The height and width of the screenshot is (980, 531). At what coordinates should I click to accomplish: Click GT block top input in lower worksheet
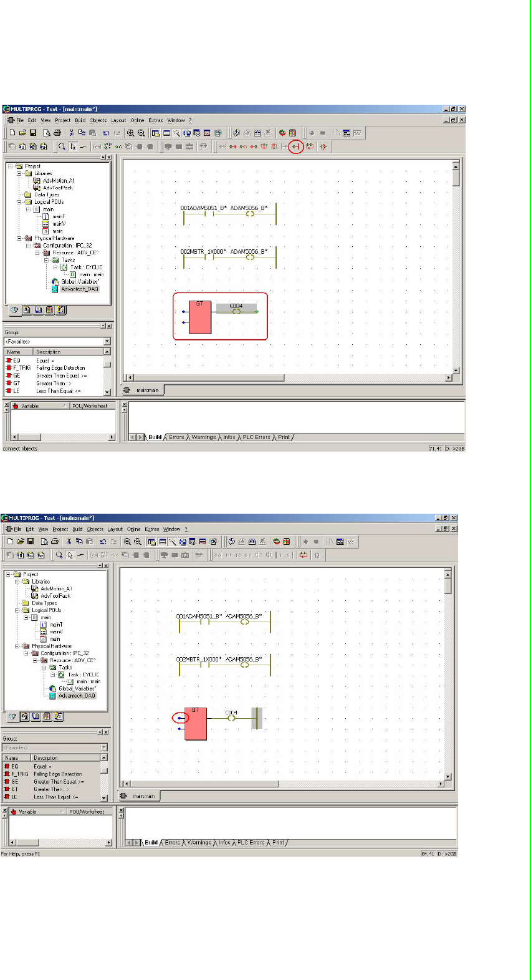(x=179, y=718)
